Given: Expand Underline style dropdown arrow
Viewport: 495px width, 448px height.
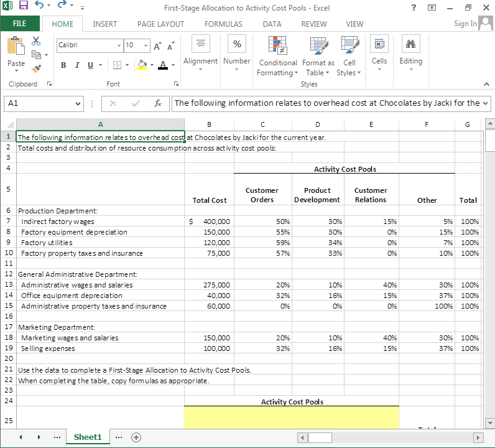Looking at the screenshot, I should click(100, 65).
